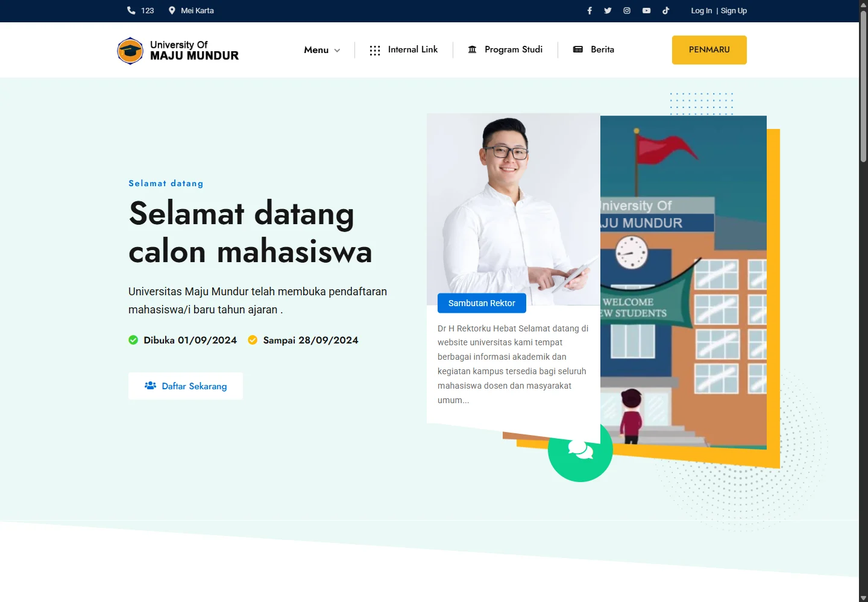This screenshot has height=602, width=868.
Task: Open the Program Studi menu item
Action: (505, 49)
